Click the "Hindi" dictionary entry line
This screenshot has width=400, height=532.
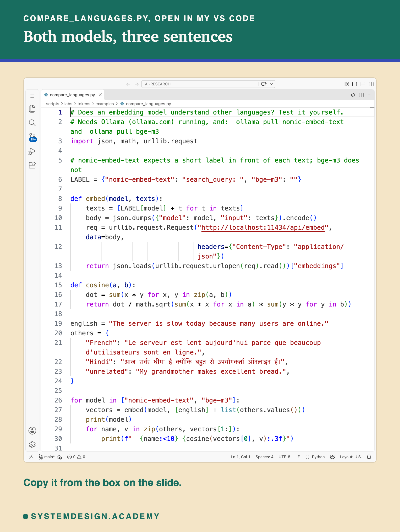tap(187, 362)
